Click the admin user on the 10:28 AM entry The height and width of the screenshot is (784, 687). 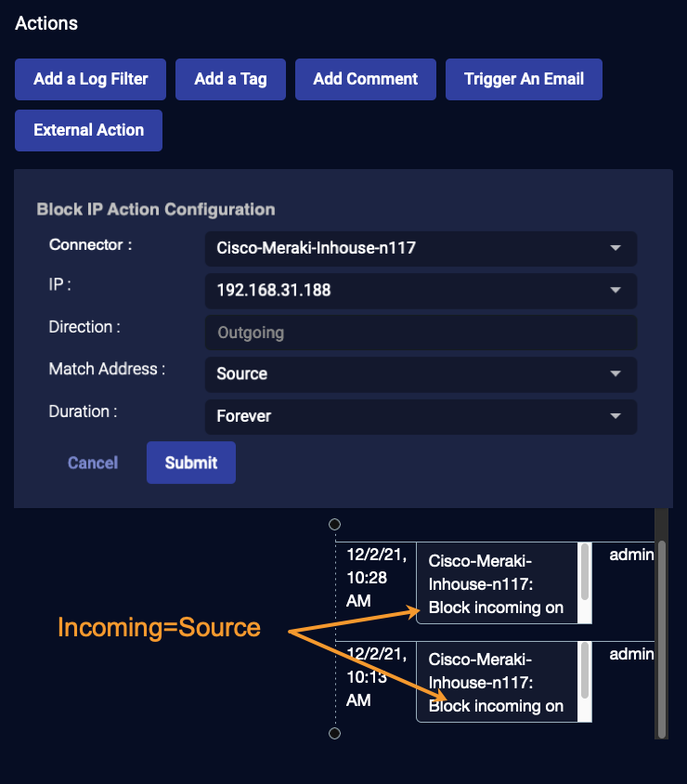coord(631,555)
